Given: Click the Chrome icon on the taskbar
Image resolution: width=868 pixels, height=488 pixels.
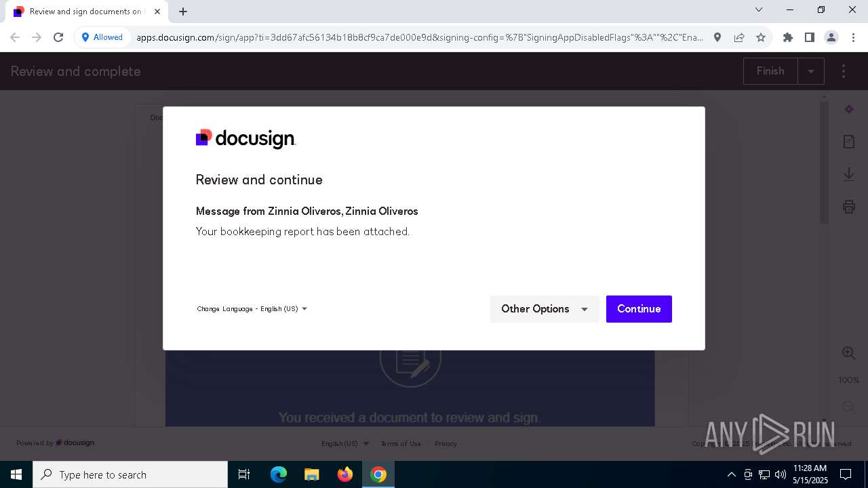Looking at the screenshot, I should [x=378, y=474].
